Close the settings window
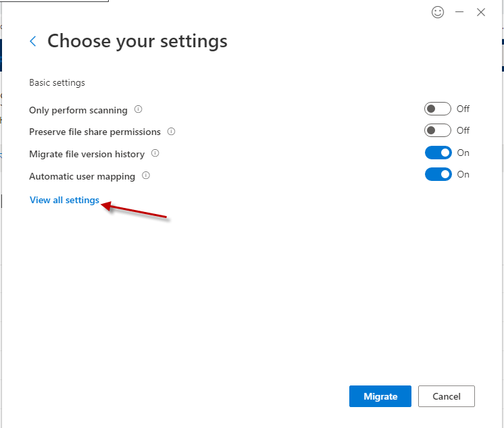Screen dimensions: 504x428 tap(481, 12)
